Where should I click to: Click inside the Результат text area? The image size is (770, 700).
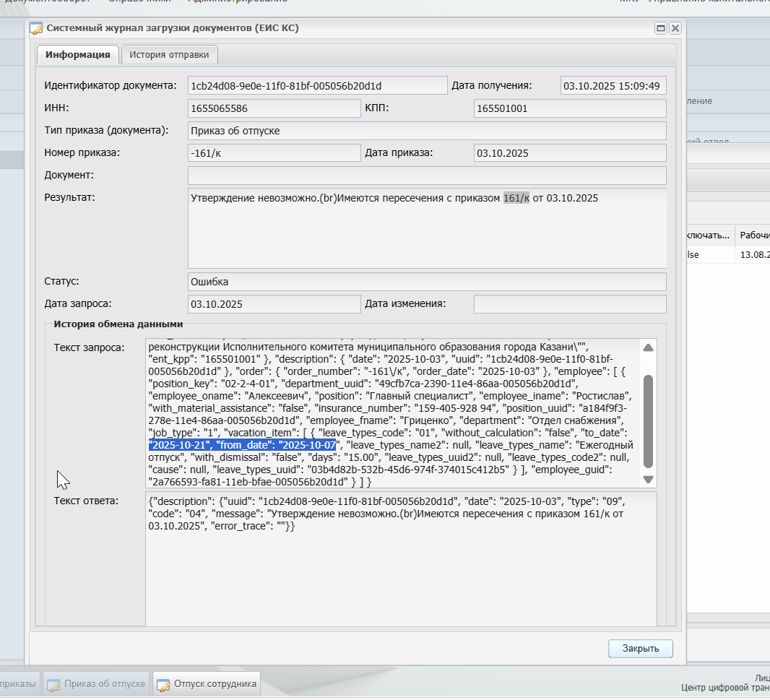[427, 228]
